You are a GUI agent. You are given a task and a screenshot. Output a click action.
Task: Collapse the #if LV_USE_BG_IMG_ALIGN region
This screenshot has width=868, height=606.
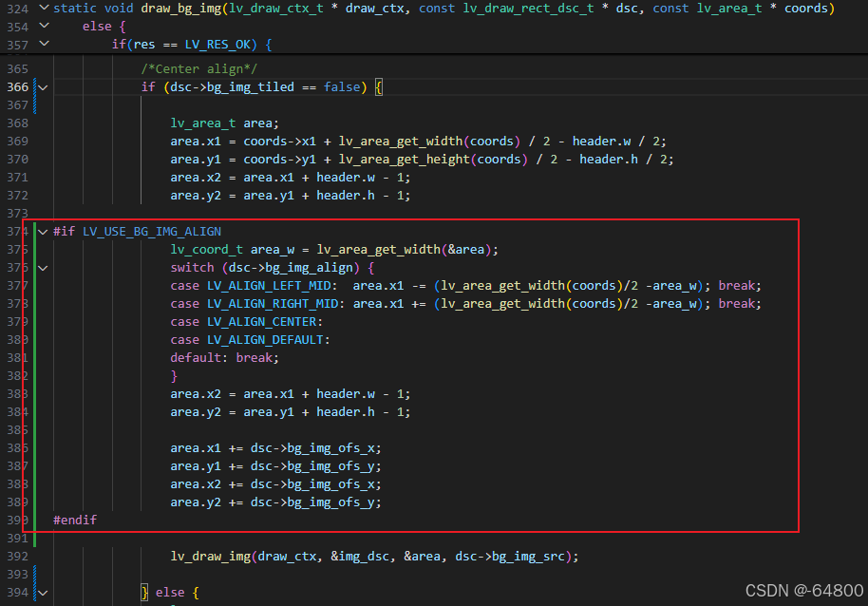click(x=41, y=231)
